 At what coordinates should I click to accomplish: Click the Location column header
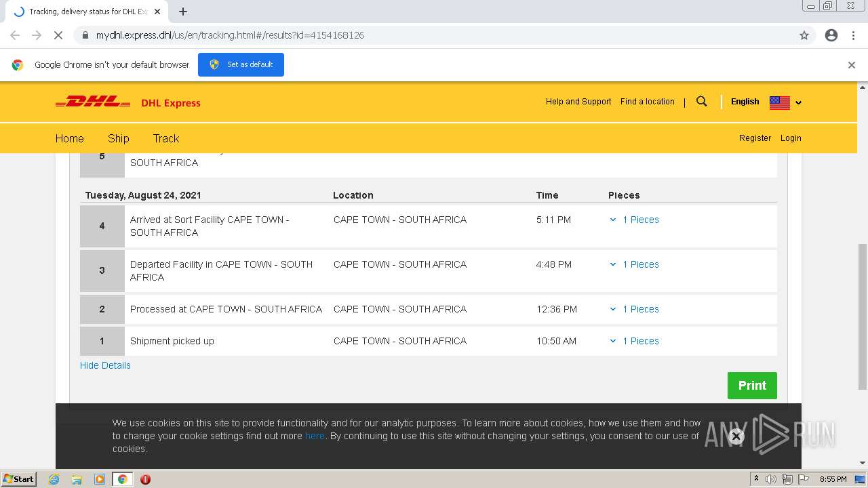353,195
